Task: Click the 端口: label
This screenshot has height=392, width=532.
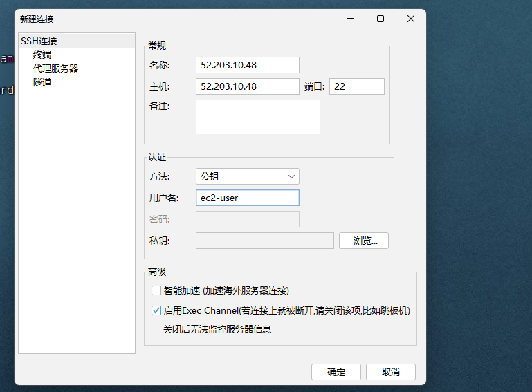Action: click(314, 87)
